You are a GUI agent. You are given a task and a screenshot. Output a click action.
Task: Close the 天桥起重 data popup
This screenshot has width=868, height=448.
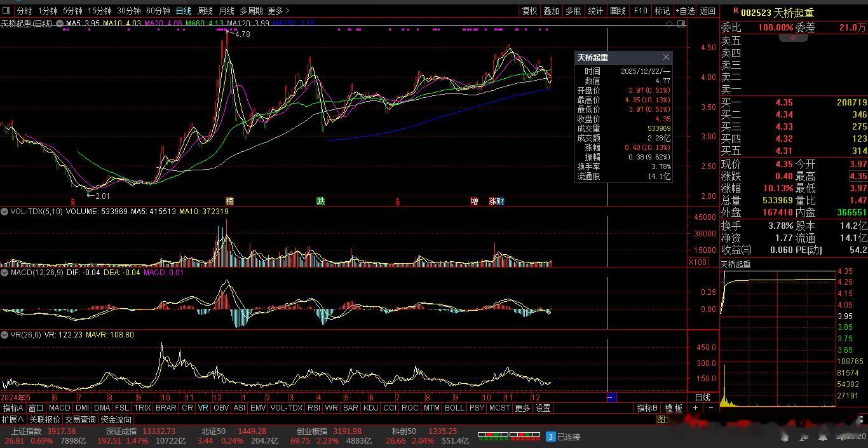pos(666,57)
